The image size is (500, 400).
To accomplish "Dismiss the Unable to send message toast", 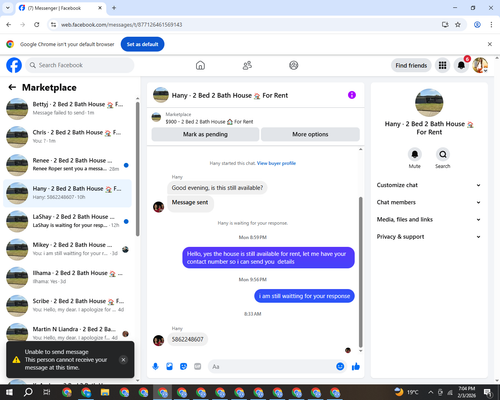I will point(123,360).
